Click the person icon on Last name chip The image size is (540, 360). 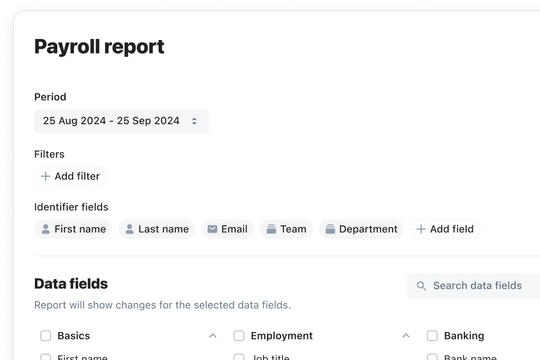click(129, 229)
